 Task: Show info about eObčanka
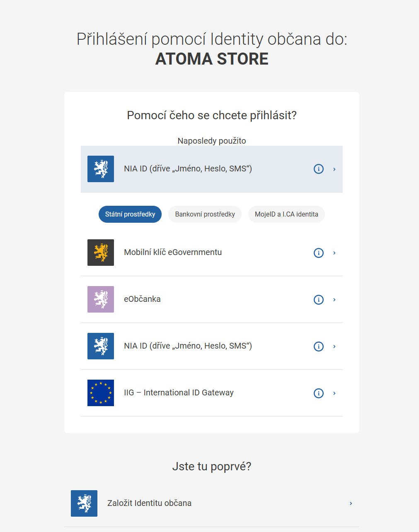[318, 299]
